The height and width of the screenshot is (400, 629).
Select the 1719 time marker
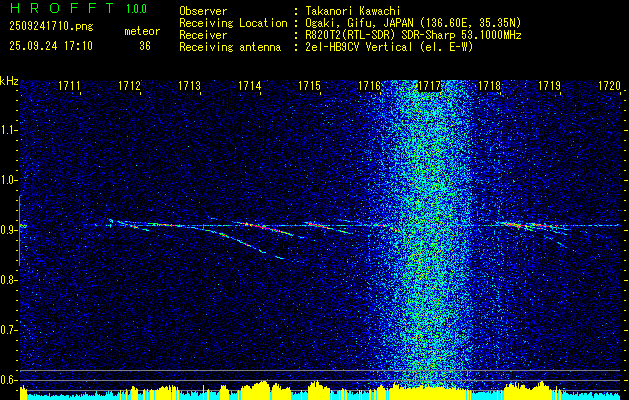[x=549, y=86]
